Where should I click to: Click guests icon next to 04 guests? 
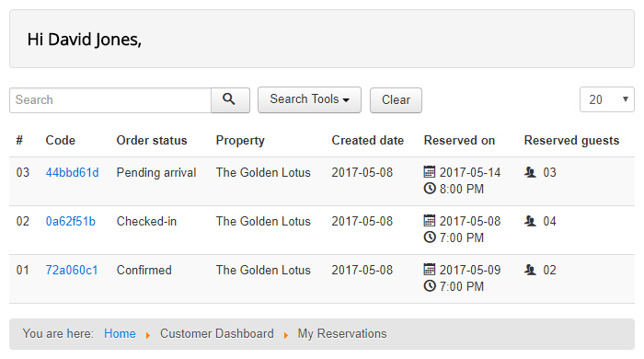coord(530,221)
